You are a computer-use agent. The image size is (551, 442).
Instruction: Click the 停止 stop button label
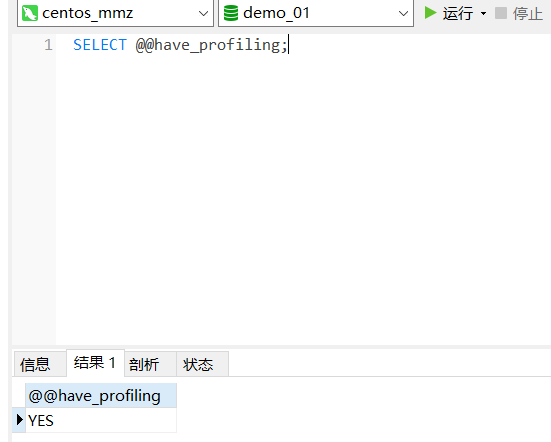pos(527,14)
